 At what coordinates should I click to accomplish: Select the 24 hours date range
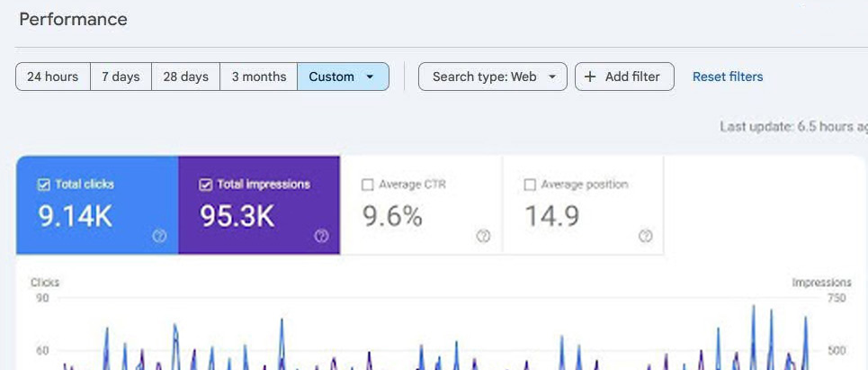52,77
